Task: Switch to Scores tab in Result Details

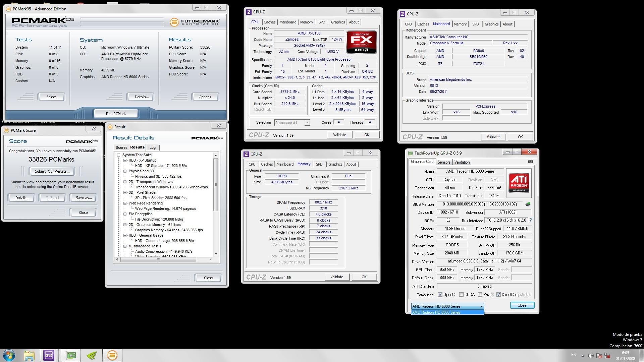Action: click(121, 147)
